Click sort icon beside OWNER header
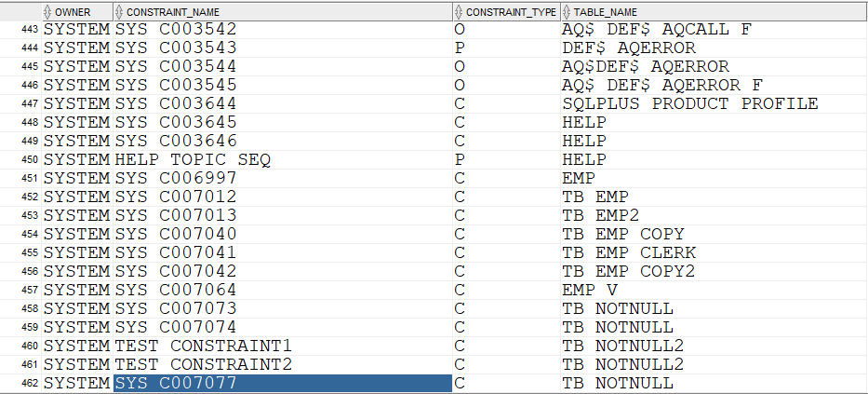 point(47,11)
